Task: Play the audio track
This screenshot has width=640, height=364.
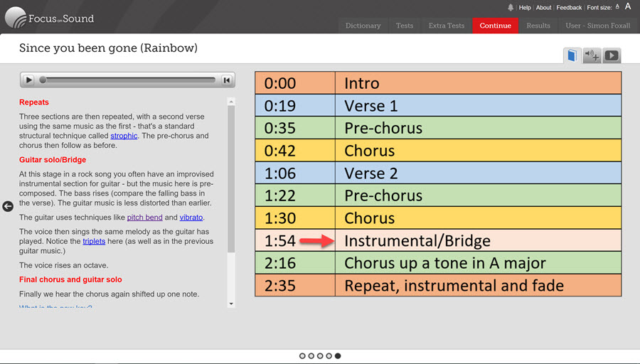Action: coord(28,80)
